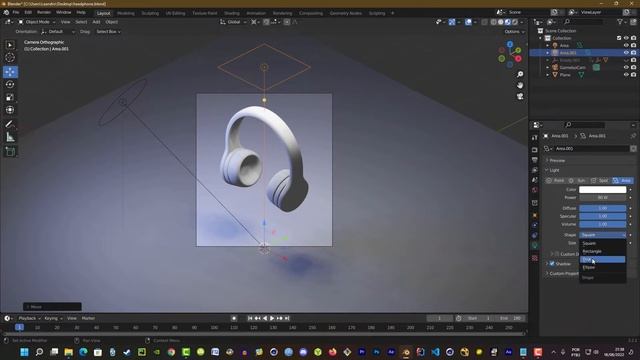Open the viewport Options dropdown
The image size is (640, 360).
514,31
